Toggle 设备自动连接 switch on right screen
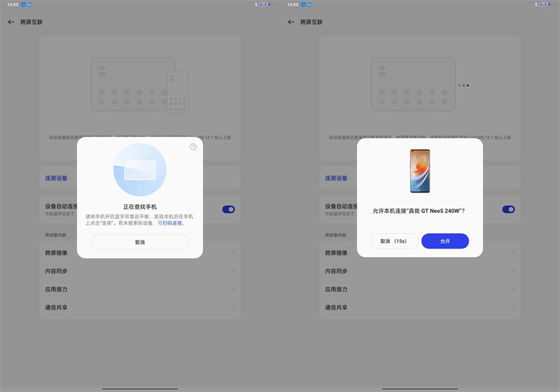 click(x=509, y=209)
